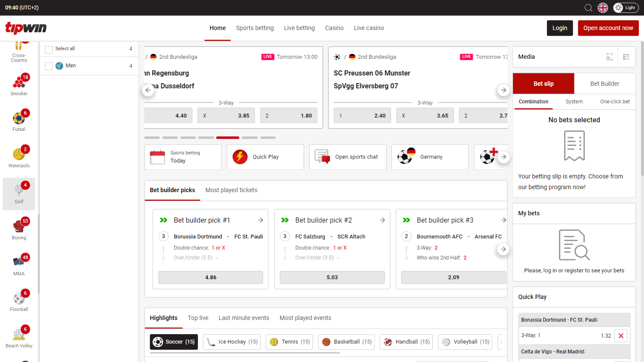Select the MMA sport icon

pos(19,265)
